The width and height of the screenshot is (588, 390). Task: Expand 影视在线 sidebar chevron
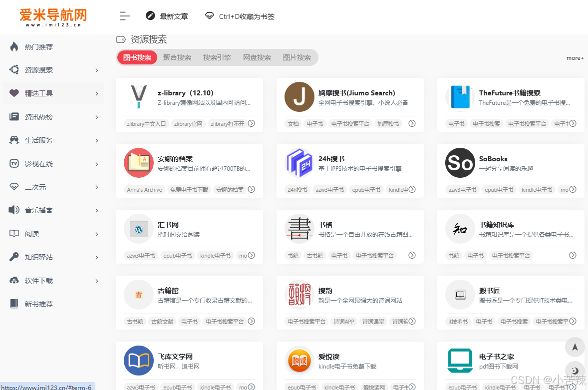pyautogui.click(x=97, y=164)
